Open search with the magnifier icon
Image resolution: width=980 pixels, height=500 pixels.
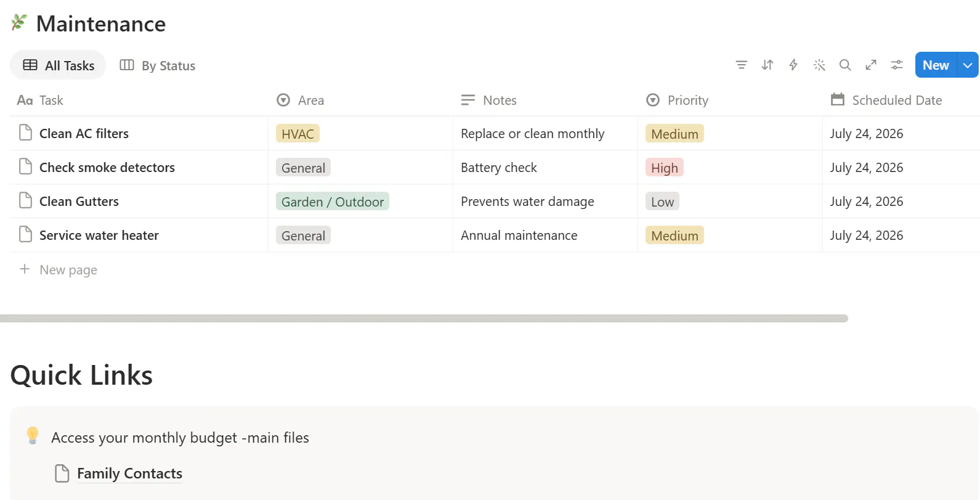[x=845, y=65]
